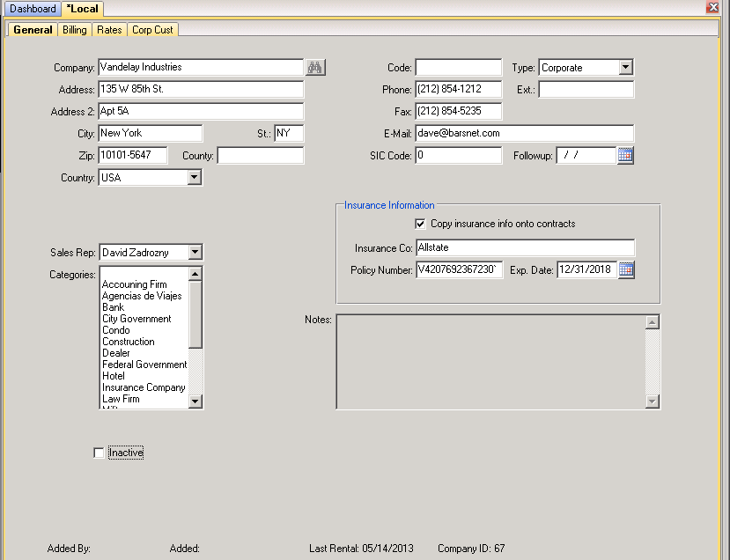Click the binoculars search icon beside Company

click(x=315, y=67)
